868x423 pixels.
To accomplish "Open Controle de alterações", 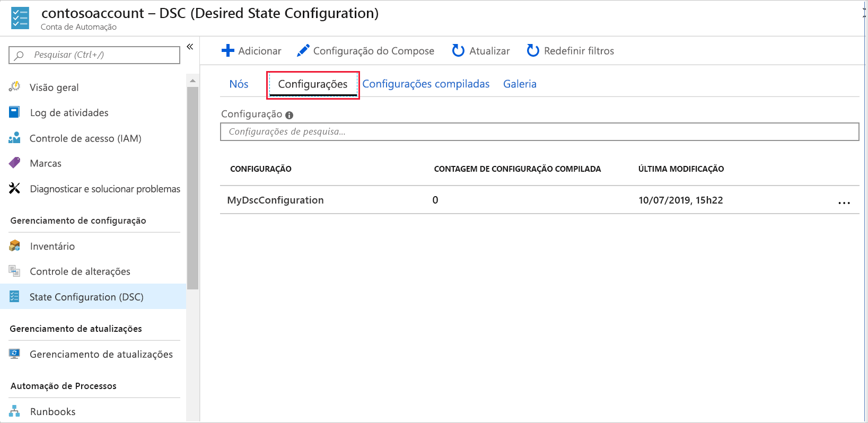I will (x=80, y=271).
